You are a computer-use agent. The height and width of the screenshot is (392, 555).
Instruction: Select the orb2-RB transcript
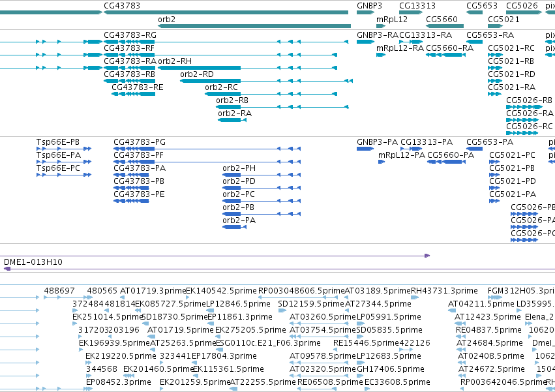(x=282, y=107)
